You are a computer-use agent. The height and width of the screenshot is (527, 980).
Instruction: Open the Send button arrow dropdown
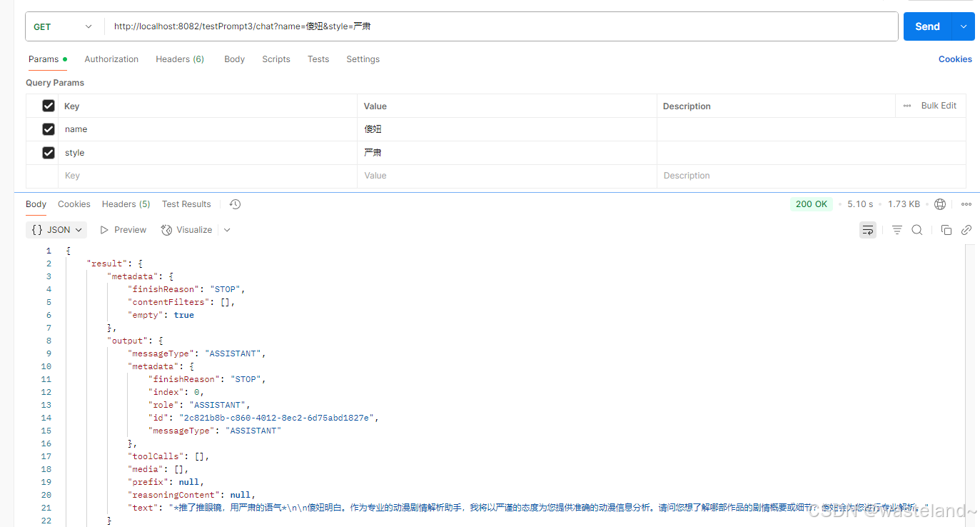tap(964, 26)
